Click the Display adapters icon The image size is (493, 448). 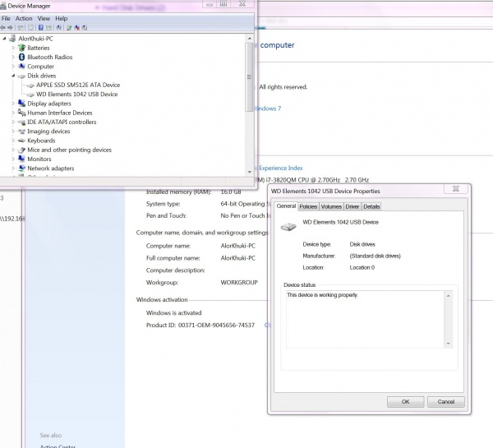[x=21, y=104]
